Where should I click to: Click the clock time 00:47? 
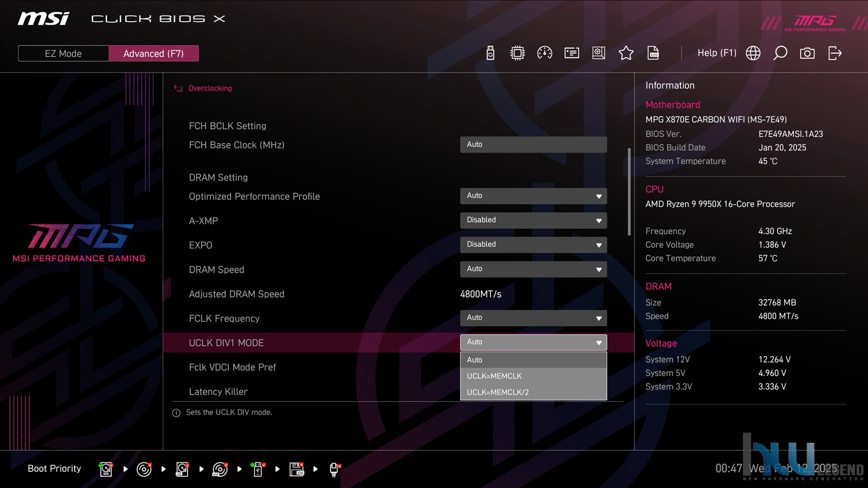tap(728, 468)
